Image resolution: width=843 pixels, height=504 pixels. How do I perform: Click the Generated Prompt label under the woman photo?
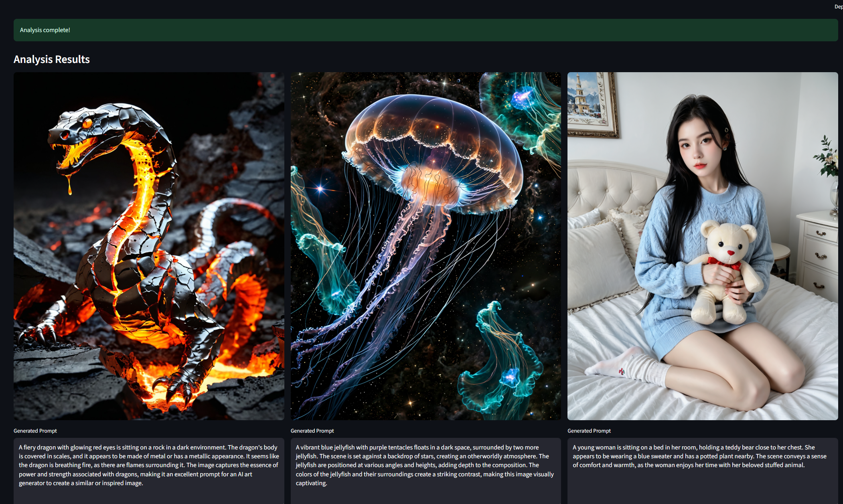(589, 431)
